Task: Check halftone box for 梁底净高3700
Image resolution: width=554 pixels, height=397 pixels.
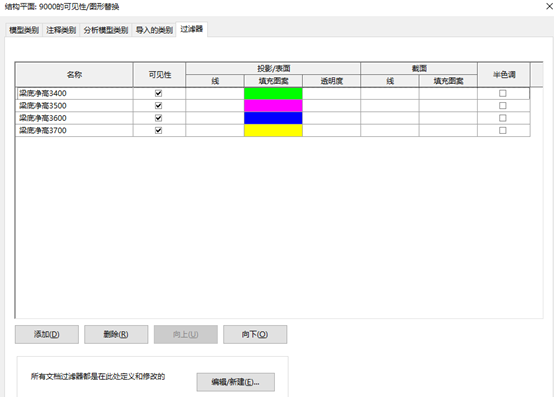Action: [x=502, y=130]
